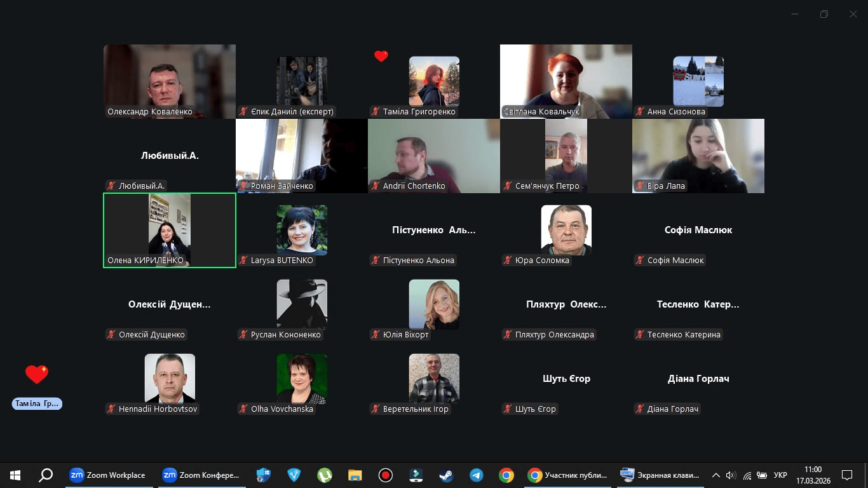Open Telegram from the taskbar
This screenshot has width=868, height=488.
coord(476,475)
